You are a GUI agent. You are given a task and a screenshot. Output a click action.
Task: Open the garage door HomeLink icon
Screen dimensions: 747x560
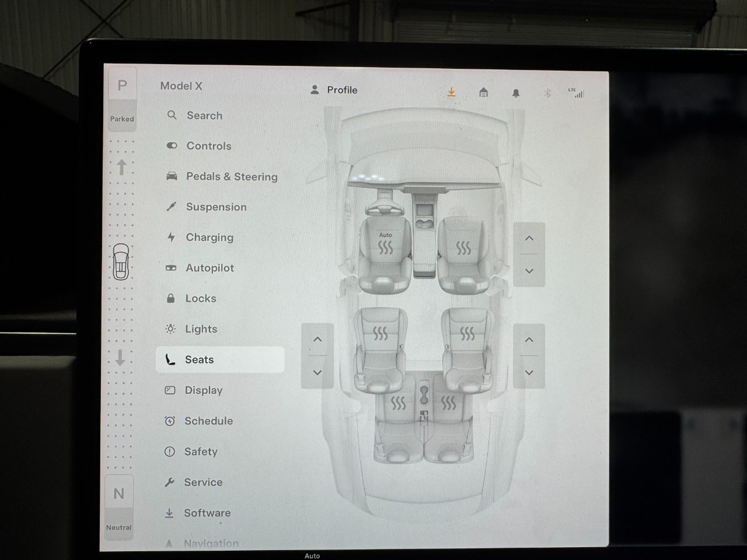click(x=483, y=93)
